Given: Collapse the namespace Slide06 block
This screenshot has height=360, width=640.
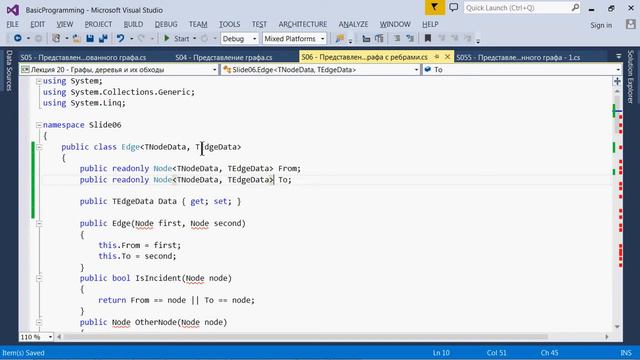Looking at the screenshot, I should (39, 125).
